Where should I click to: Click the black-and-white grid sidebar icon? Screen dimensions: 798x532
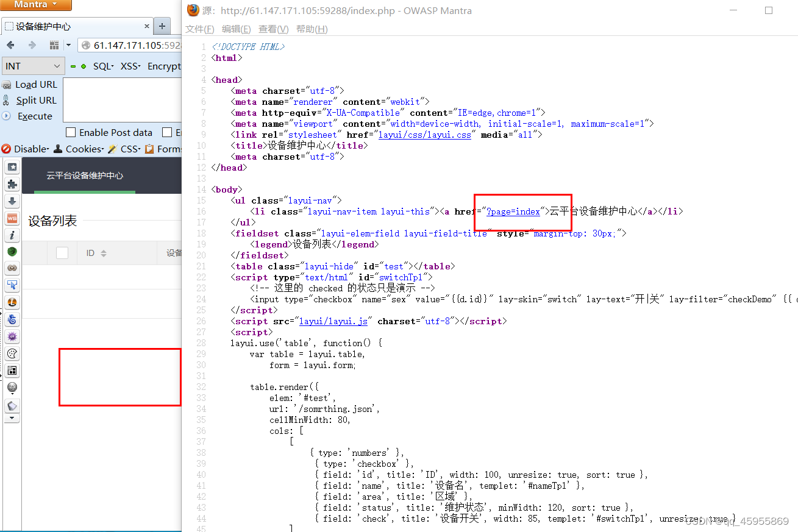12,371
